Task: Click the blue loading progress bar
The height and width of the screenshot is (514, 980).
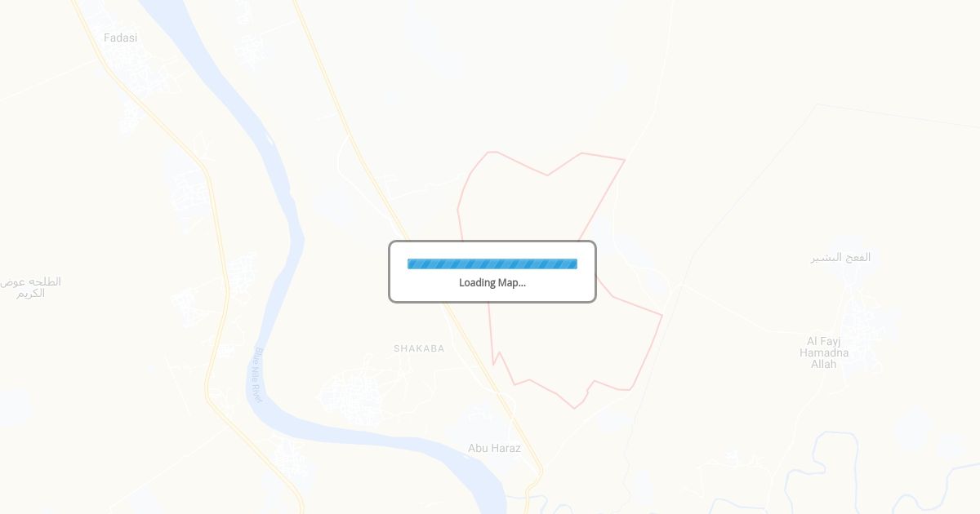Action: (x=492, y=264)
